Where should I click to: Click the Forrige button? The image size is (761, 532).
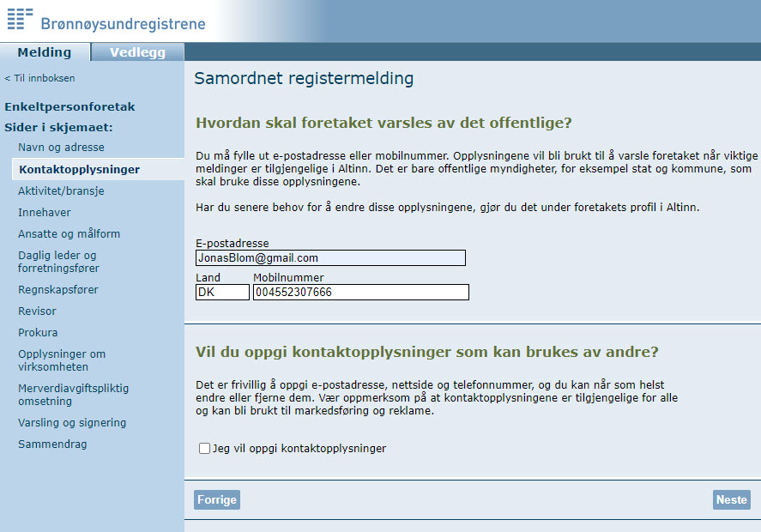tap(217, 500)
